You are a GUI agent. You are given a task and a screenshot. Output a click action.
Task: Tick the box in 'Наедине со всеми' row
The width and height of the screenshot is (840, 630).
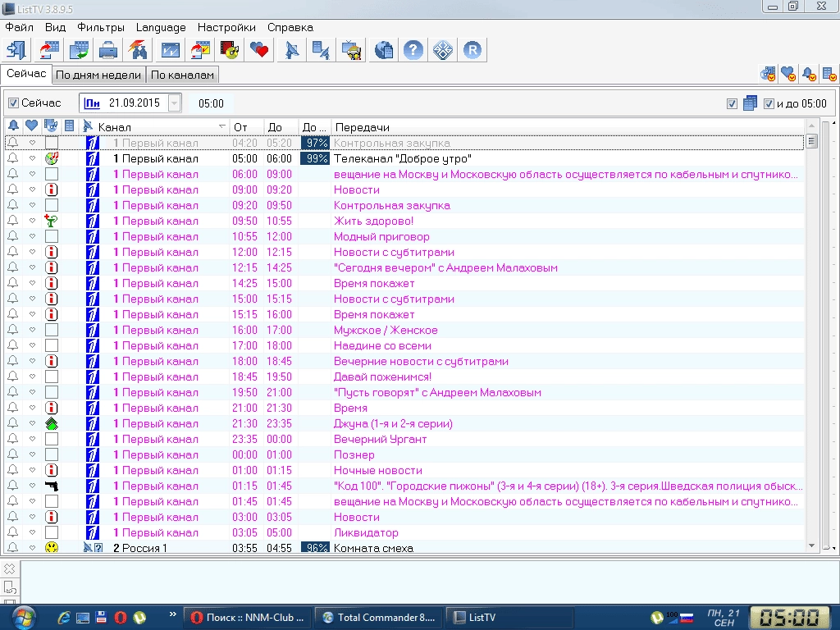click(x=52, y=345)
